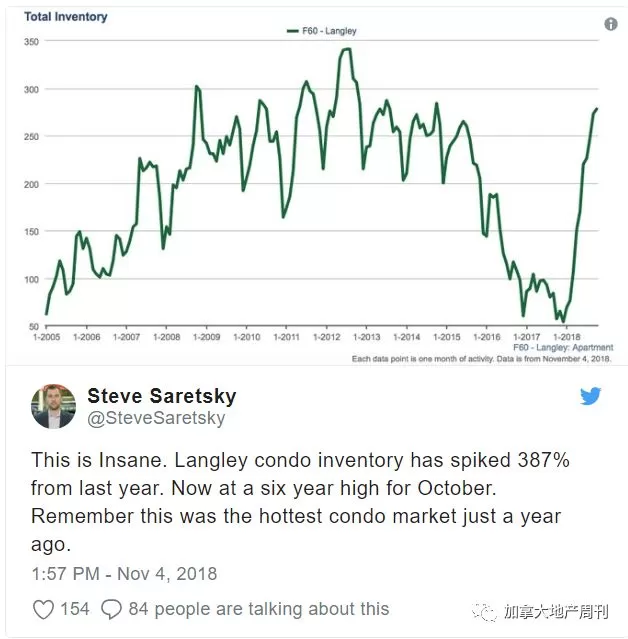Toggle F60 - Langley legend entry
This screenshot has height=639, width=628.
(x=322, y=31)
